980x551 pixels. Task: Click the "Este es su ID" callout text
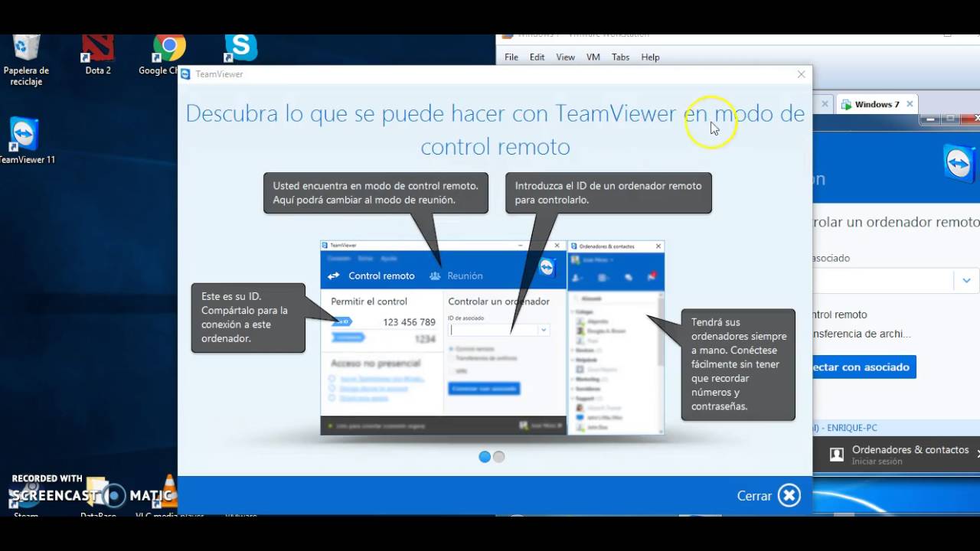[x=248, y=318]
